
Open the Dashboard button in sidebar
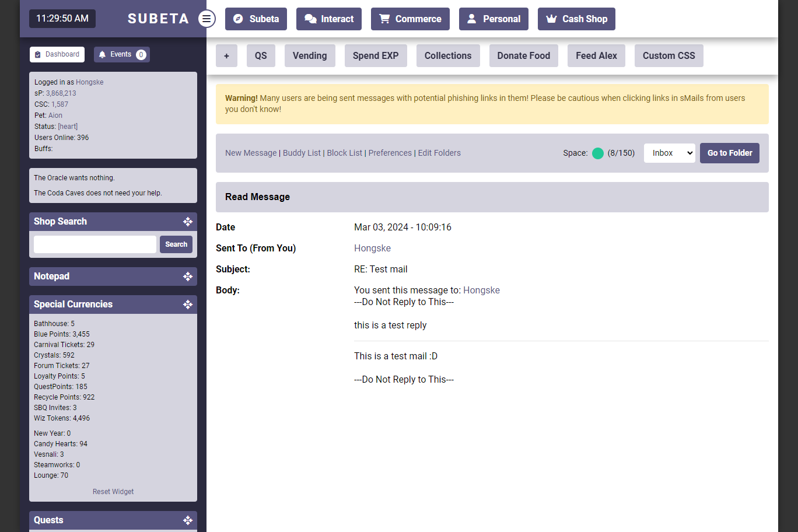pyautogui.click(x=57, y=55)
